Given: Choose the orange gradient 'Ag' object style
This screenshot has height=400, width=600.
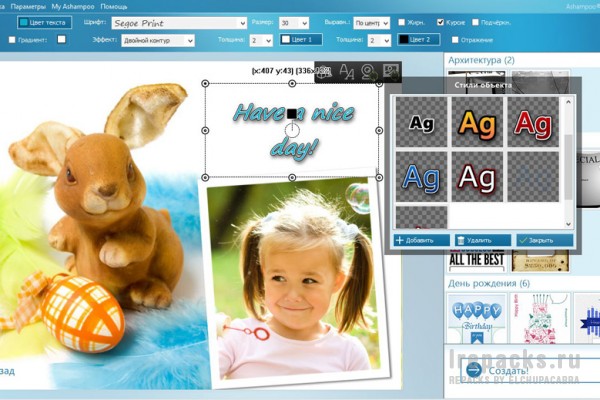Looking at the screenshot, I should pos(477,122).
